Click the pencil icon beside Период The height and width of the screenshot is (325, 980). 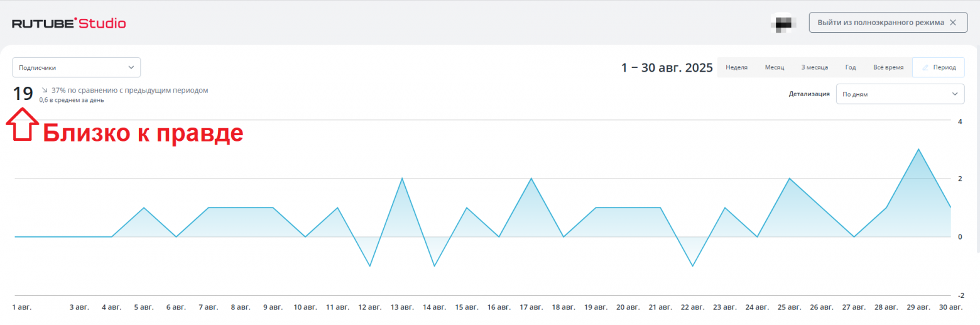coord(925,67)
